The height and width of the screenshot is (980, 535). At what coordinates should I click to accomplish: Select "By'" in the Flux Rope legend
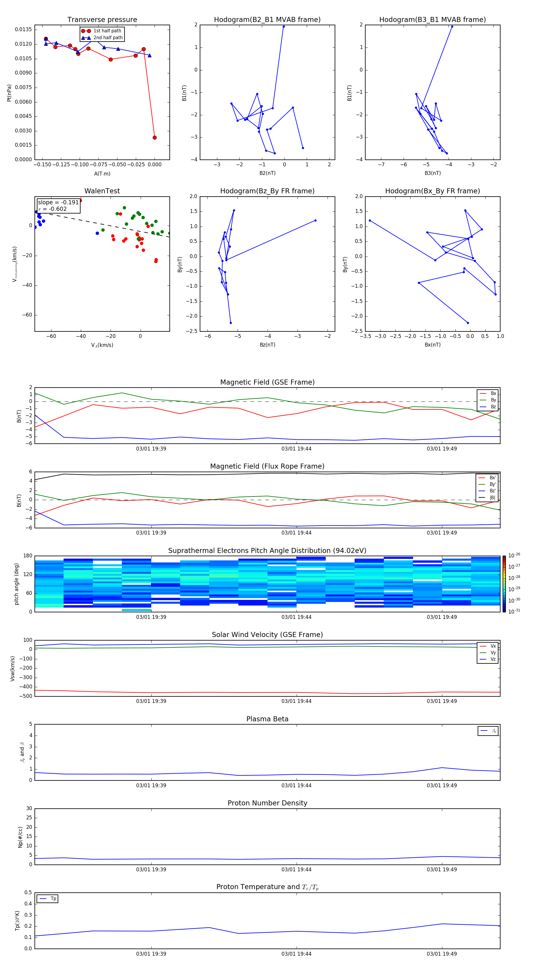(487, 484)
